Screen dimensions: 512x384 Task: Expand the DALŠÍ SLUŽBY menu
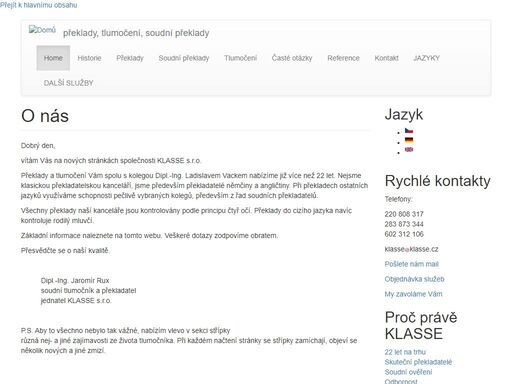click(x=68, y=83)
